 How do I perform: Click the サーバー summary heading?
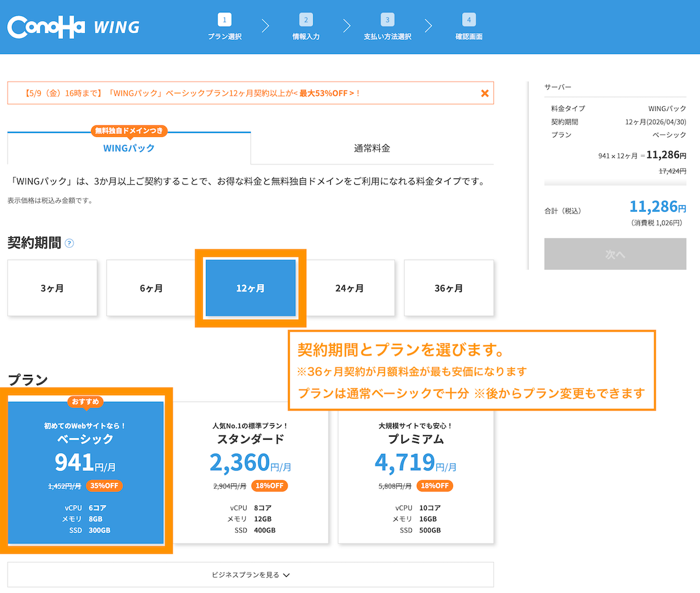pos(558,87)
